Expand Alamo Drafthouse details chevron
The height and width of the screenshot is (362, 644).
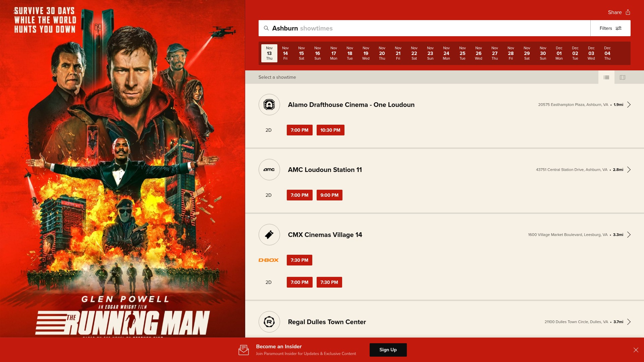tap(629, 105)
